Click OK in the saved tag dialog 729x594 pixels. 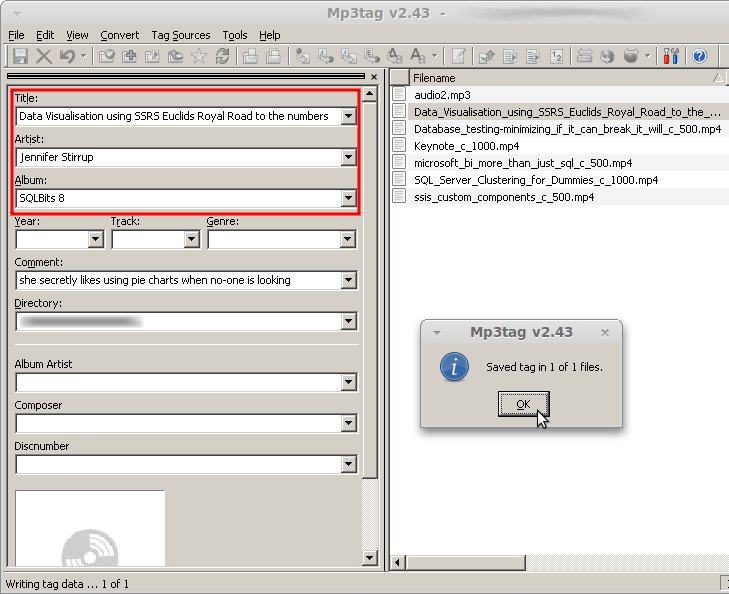[524, 404]
